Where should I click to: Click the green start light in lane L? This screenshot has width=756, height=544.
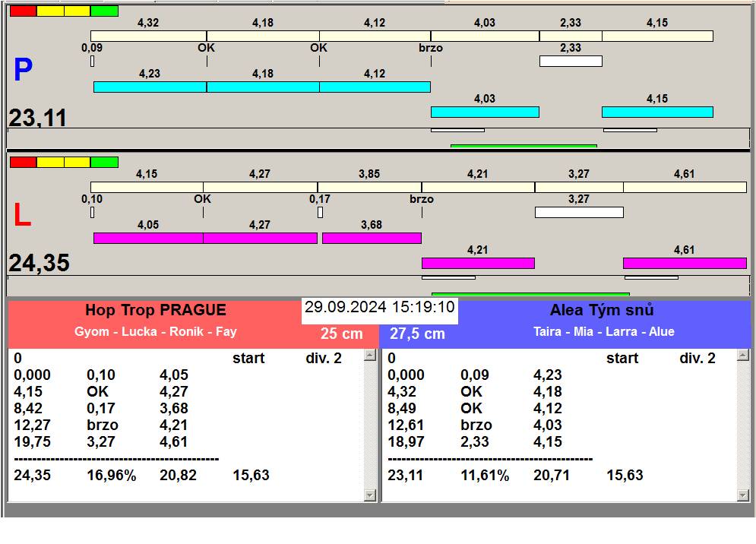[x=104, y=162]
